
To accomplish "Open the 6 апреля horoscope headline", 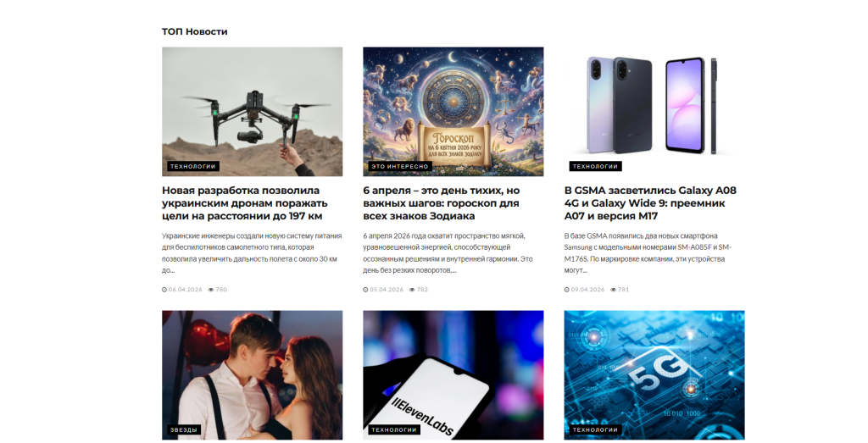I will tap(441, 203).
